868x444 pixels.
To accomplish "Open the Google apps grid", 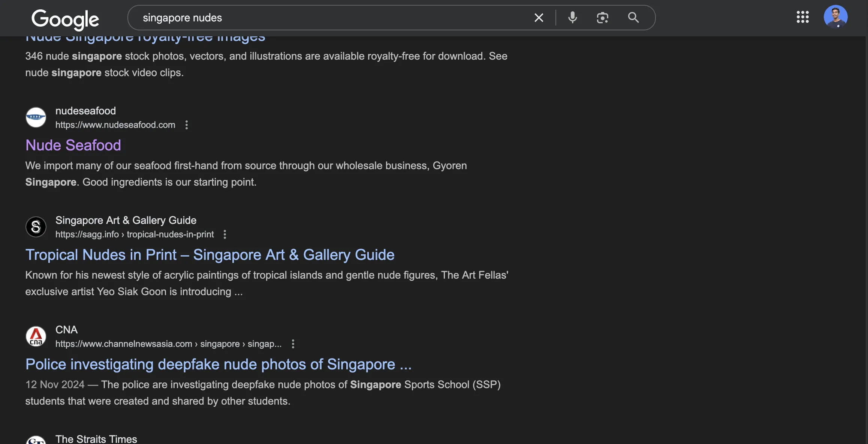I will [802, 17].
